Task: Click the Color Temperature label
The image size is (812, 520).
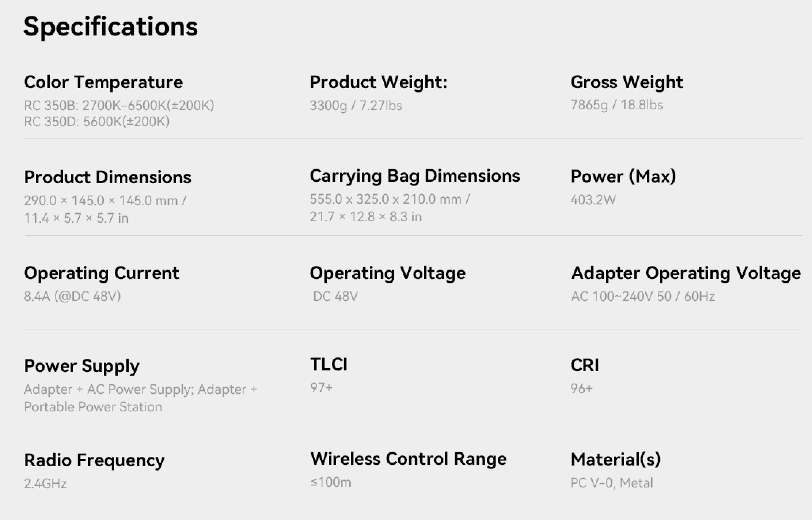Action: 103,82
